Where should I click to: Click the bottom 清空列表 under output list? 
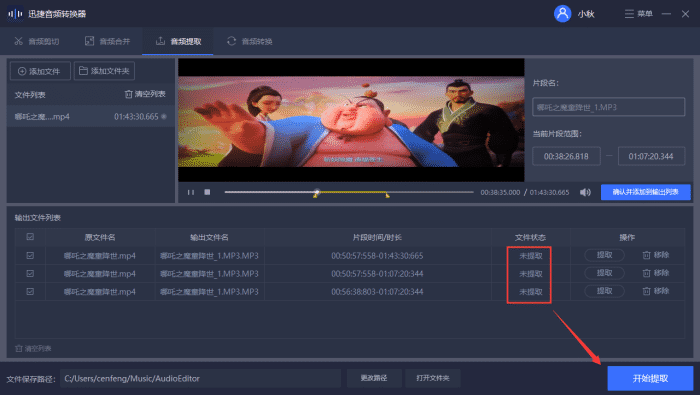[33, 348]
